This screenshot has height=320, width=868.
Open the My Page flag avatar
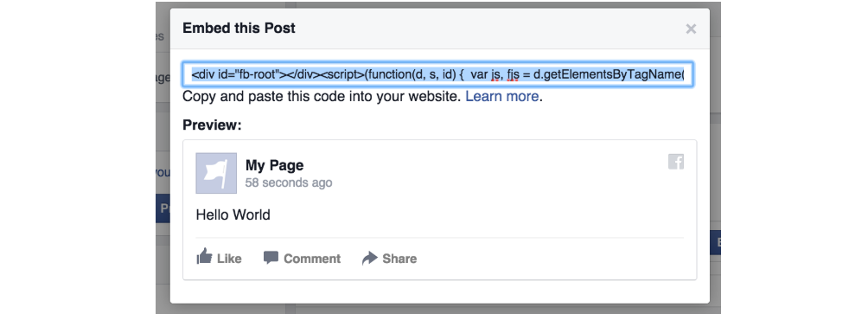pyautogui.click(x=216, y=173)
